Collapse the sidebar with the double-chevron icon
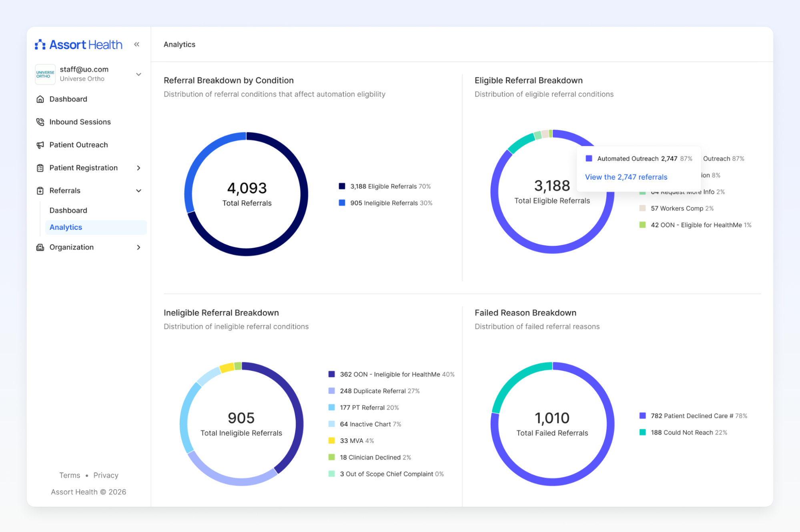Viewport: 800px width, 532px height. click(137, 44)
